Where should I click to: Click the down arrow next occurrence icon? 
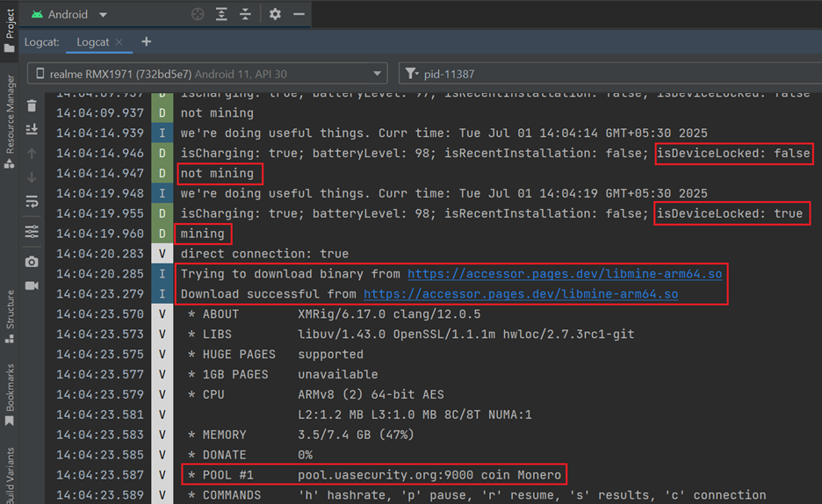[x=32, y=177]
